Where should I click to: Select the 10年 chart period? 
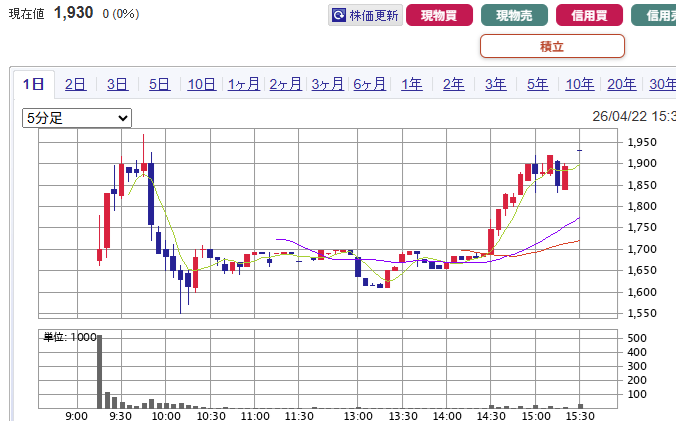579,84
